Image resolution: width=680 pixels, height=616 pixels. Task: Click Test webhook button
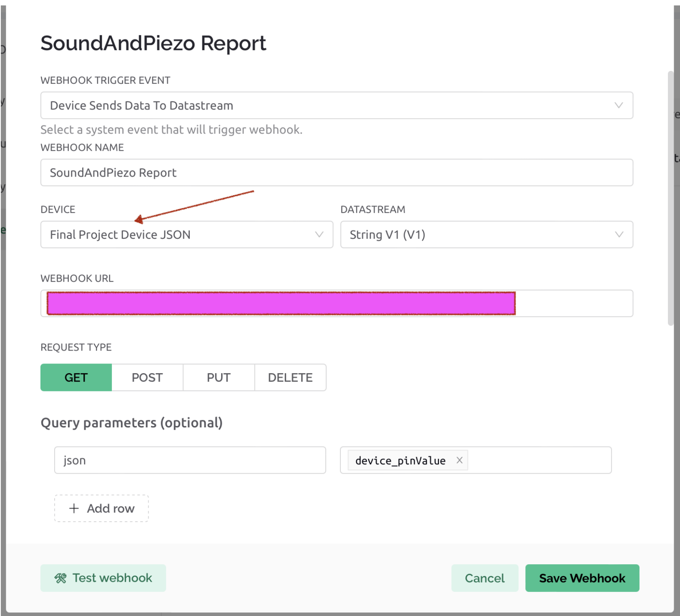103,578
